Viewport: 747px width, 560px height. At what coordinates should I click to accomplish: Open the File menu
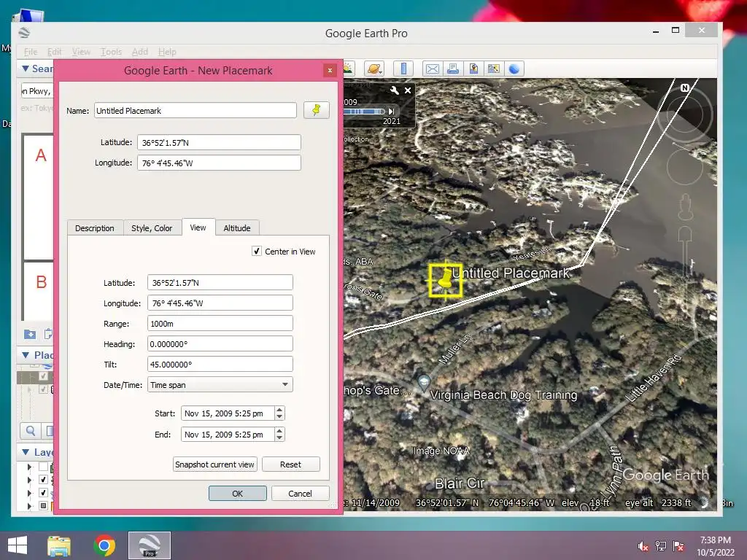[x=31, y=52]
